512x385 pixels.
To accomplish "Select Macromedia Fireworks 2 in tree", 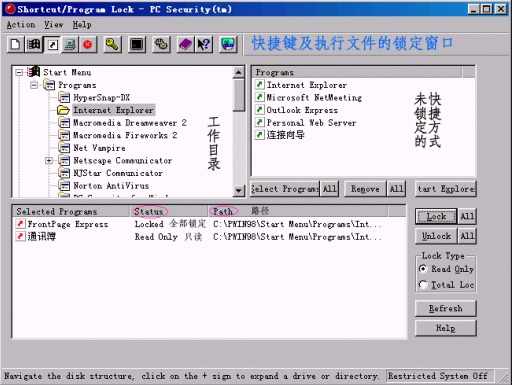I will coord(125,135).
